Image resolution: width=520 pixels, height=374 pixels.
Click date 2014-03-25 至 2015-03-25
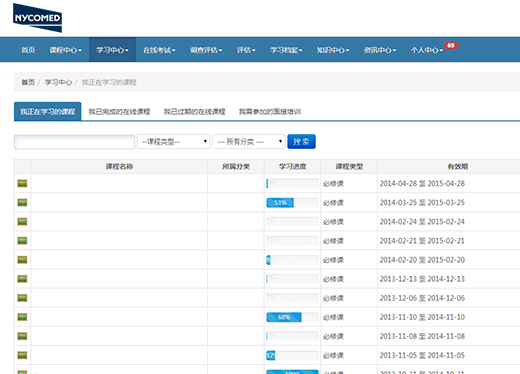[x=422, y=202]
